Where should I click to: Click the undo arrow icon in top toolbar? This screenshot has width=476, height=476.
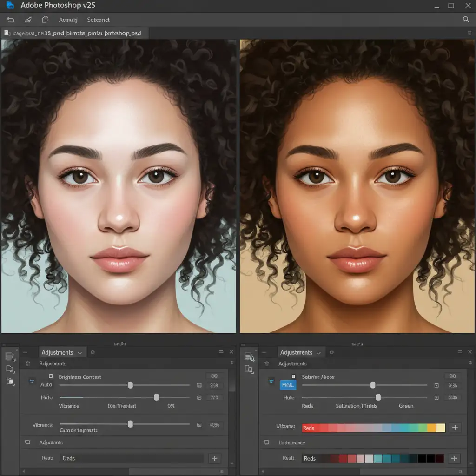click(x=10, y=20)
